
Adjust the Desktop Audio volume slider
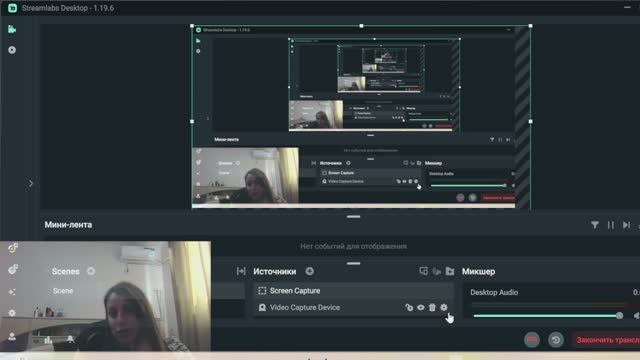[x=548, y=316]
